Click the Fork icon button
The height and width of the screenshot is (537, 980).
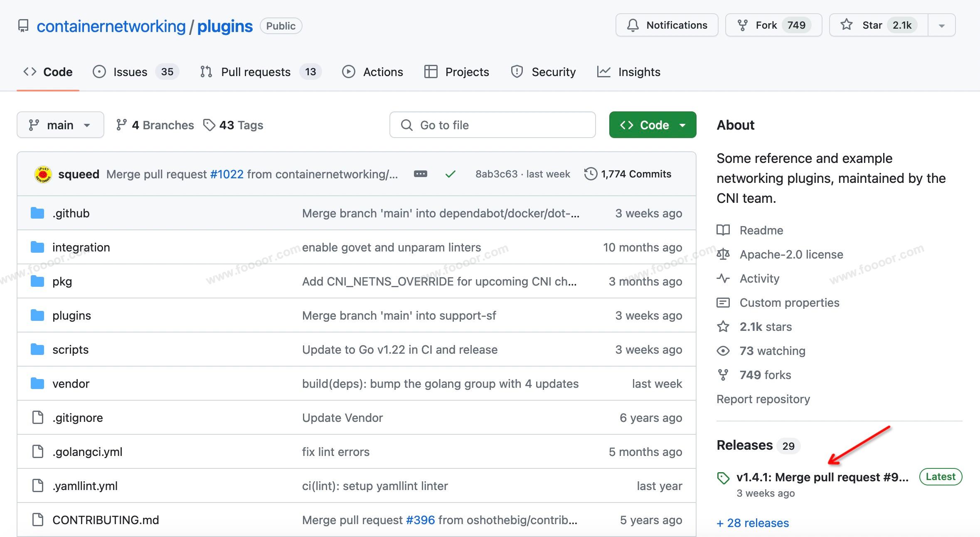tap(742, 25)
